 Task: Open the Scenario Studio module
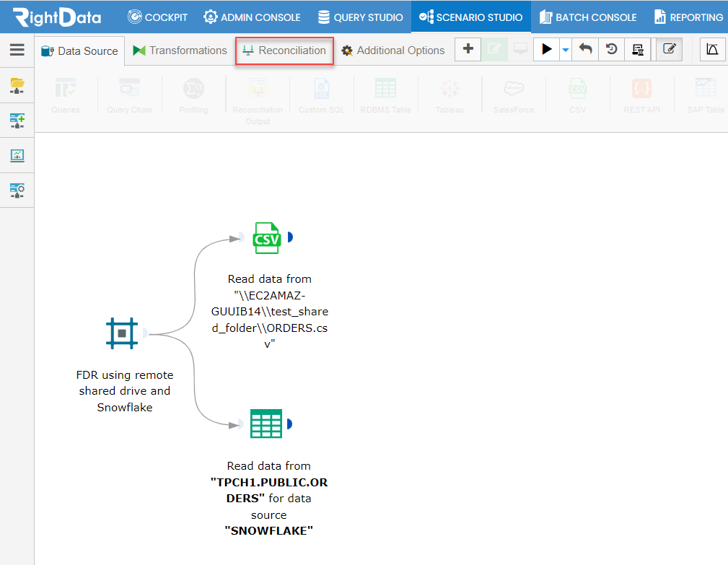tap(471, 17)
